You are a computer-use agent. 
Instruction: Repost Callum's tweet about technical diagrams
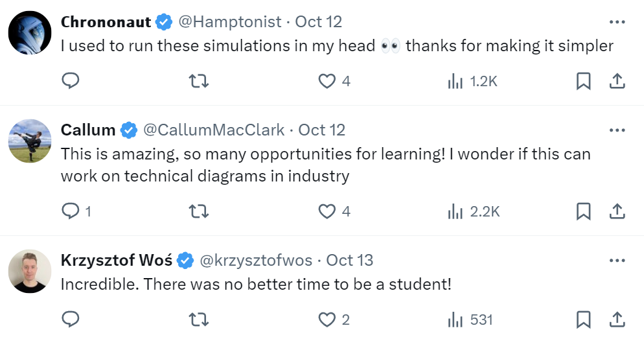tap(198, 211)
